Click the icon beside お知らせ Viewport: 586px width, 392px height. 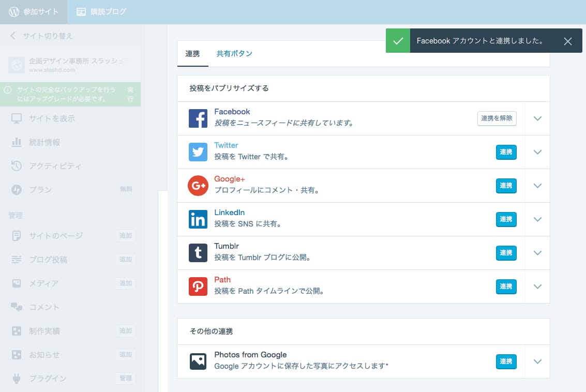pos(17,355)
